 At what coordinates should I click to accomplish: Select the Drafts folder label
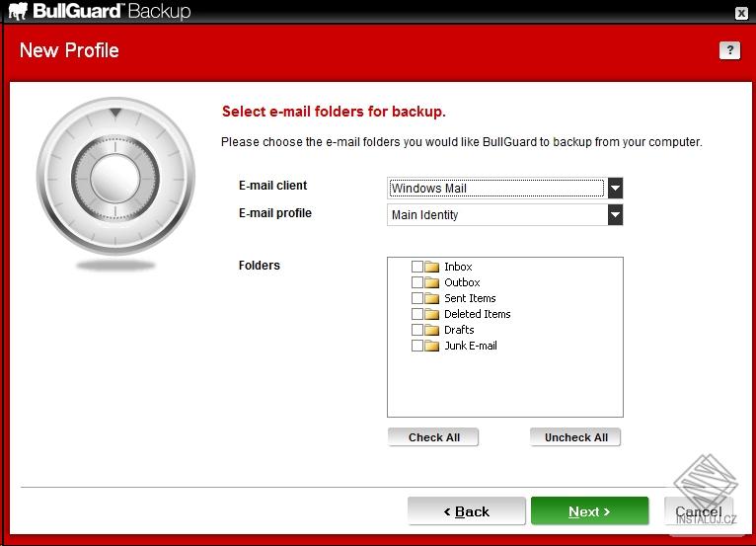(459, 331)
